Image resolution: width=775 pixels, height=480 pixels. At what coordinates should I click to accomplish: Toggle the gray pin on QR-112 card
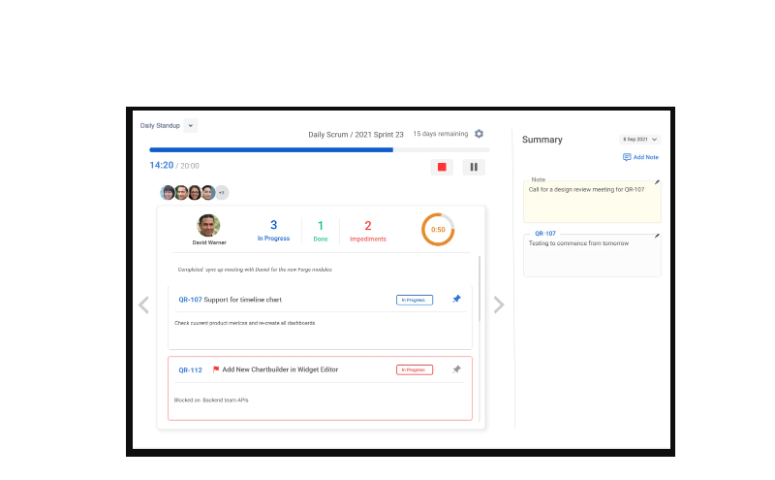(x=457, y=369)
